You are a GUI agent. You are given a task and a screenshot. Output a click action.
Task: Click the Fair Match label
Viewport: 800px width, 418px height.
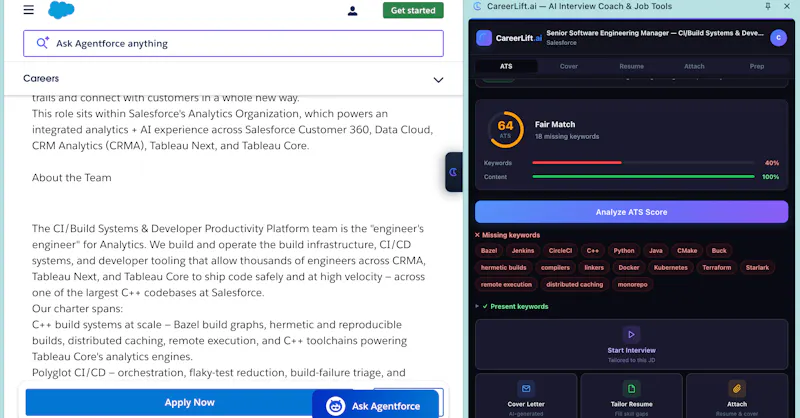coord(555,125)
